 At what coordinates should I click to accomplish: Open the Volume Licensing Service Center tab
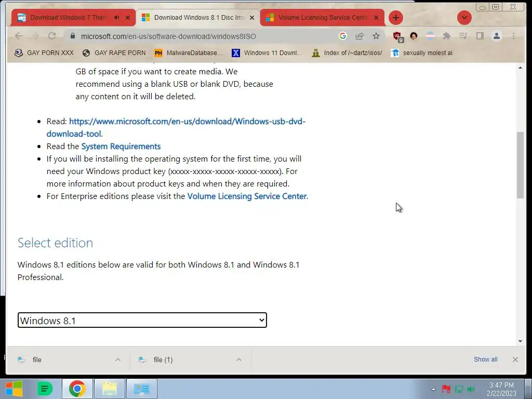point(322,17)
